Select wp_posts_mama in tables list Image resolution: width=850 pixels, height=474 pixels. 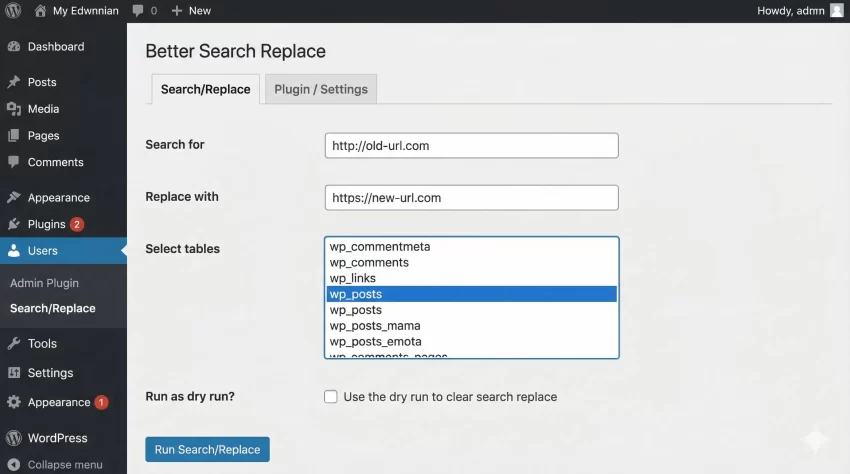click(x=472, y=325)
